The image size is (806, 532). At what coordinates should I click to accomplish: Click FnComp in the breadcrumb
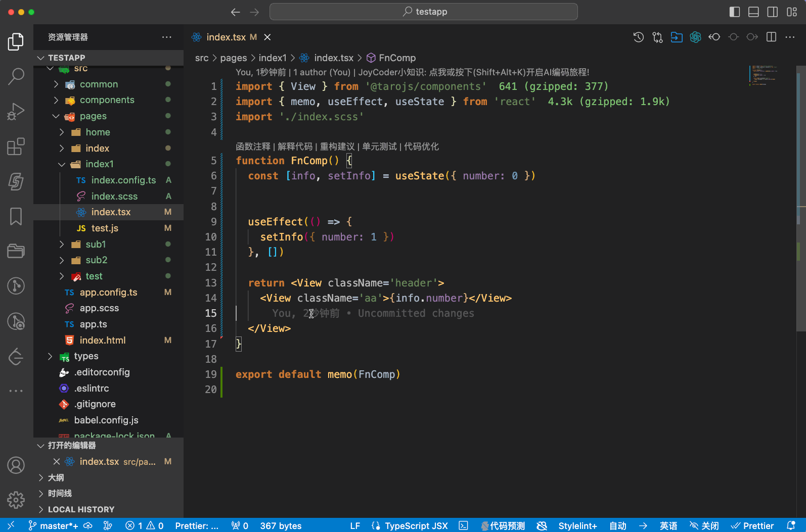397,58
